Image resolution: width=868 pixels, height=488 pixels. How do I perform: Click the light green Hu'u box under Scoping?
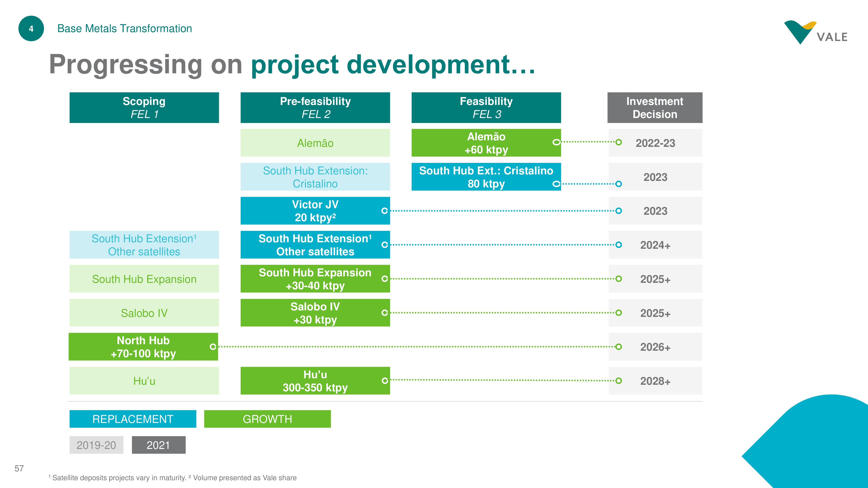click(144, 381)
